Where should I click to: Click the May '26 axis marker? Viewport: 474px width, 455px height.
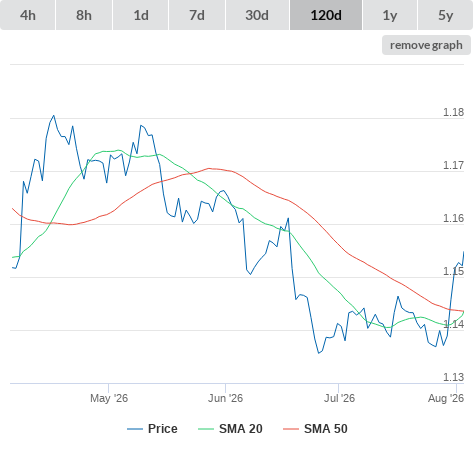click(x=109, y=398)
